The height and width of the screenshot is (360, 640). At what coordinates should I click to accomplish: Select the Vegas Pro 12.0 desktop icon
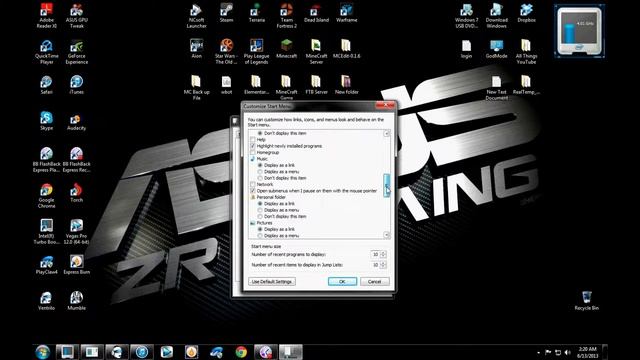77,232
